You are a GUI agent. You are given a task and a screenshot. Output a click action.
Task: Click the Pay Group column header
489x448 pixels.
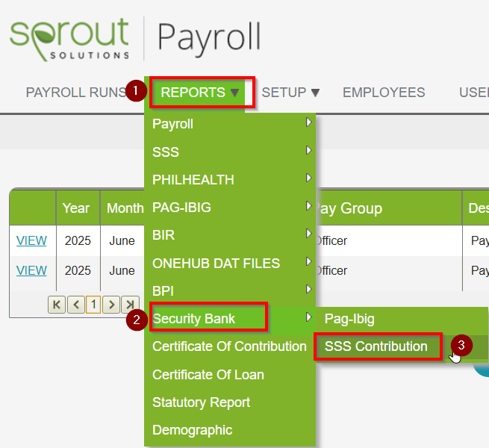[x=349, y=208]
